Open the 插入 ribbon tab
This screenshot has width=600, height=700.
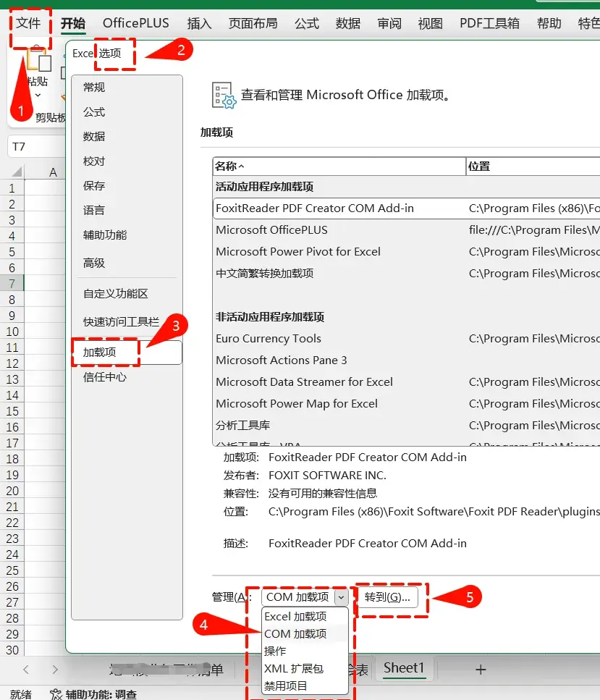[x=199, y=23]
